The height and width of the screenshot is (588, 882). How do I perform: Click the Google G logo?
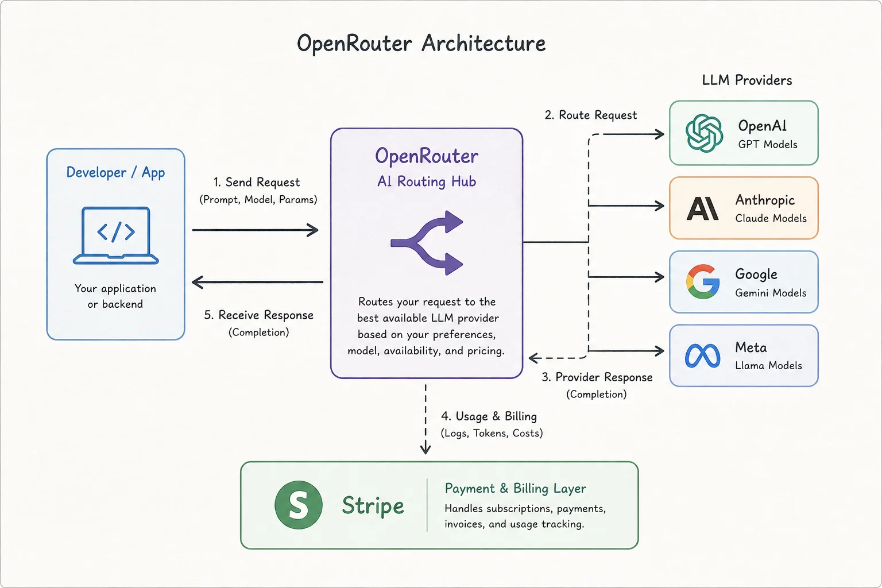tap(703, 282)
